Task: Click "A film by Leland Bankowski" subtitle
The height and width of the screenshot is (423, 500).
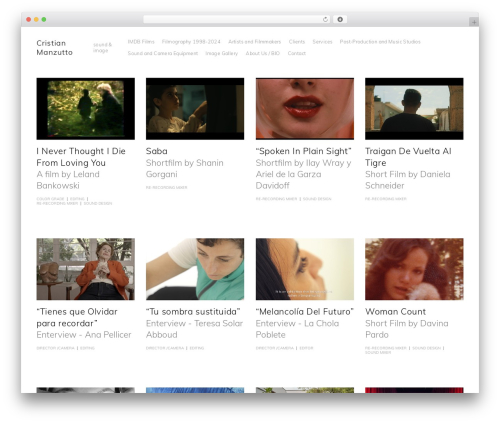Action: click(68, 180)
